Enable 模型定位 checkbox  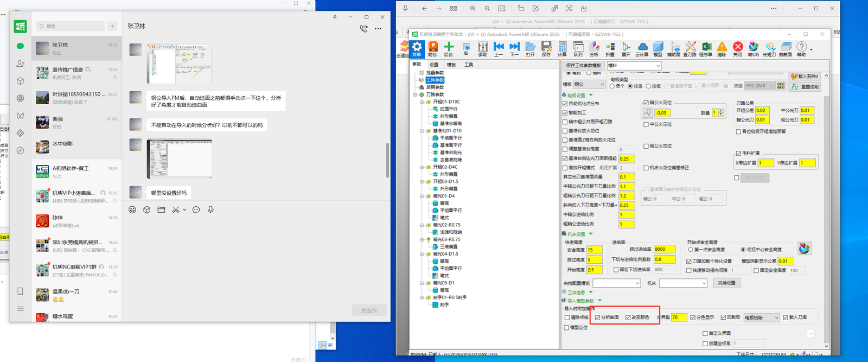click(566, 328)
